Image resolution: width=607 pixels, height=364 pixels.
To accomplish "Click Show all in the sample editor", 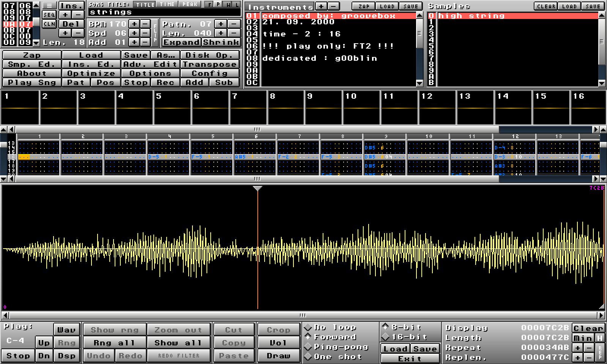I will 178,343.
